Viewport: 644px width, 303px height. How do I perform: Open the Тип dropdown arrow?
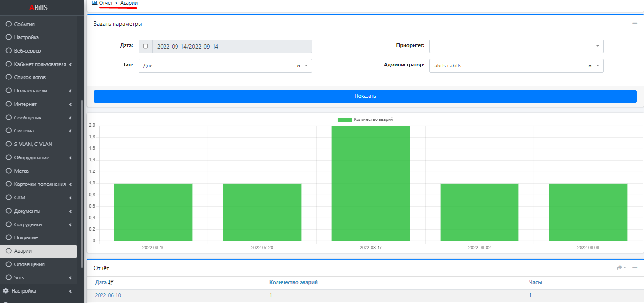(x=306, y=66)
